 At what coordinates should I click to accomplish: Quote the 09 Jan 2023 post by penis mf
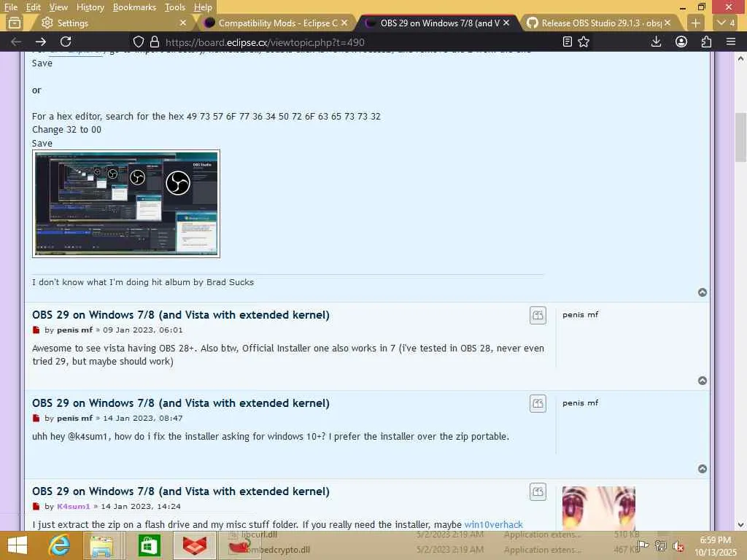coord(538,315)
